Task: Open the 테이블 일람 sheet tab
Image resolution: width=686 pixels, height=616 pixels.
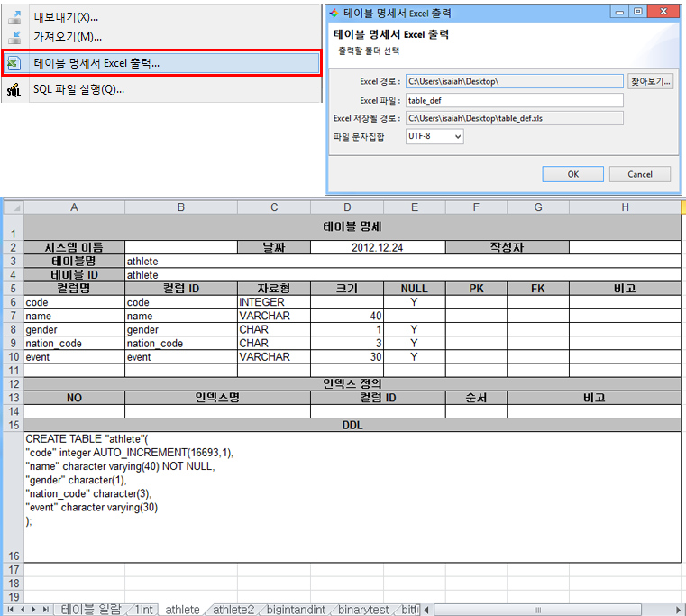Action: [90, 610]
